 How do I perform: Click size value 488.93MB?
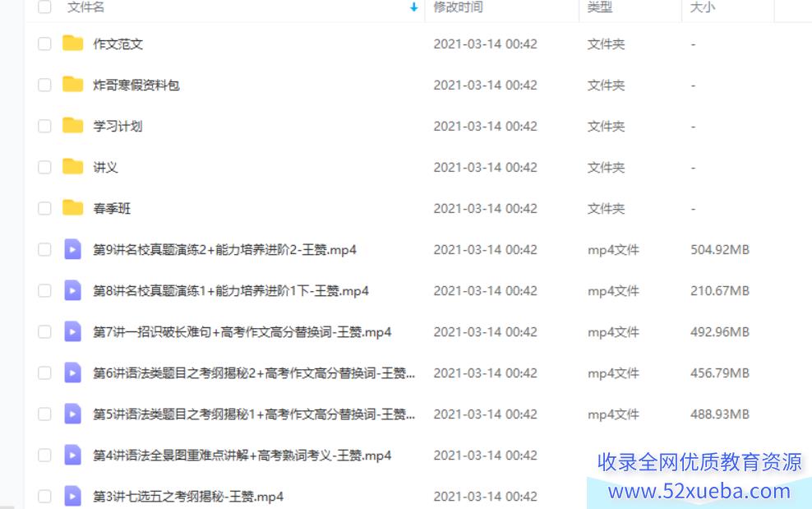tap(720, 414)
